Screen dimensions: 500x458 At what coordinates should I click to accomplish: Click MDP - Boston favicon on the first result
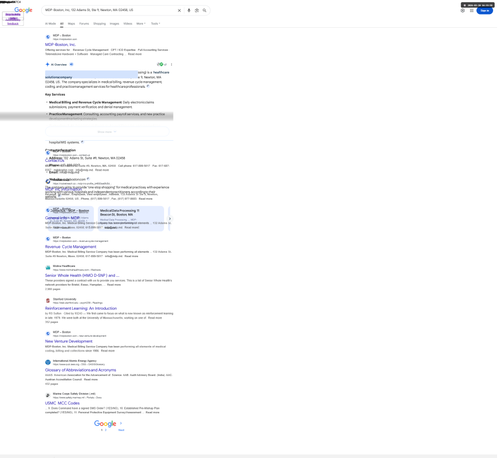(48, 37)
